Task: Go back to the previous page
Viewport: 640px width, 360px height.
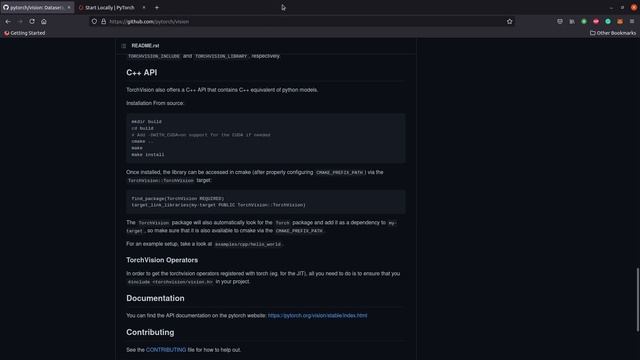Action: (8, 21)
